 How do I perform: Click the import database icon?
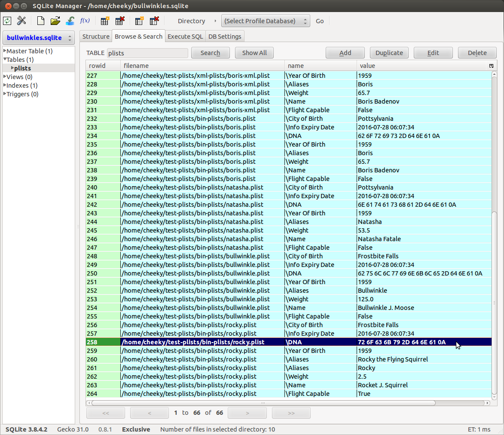(70, 21)
